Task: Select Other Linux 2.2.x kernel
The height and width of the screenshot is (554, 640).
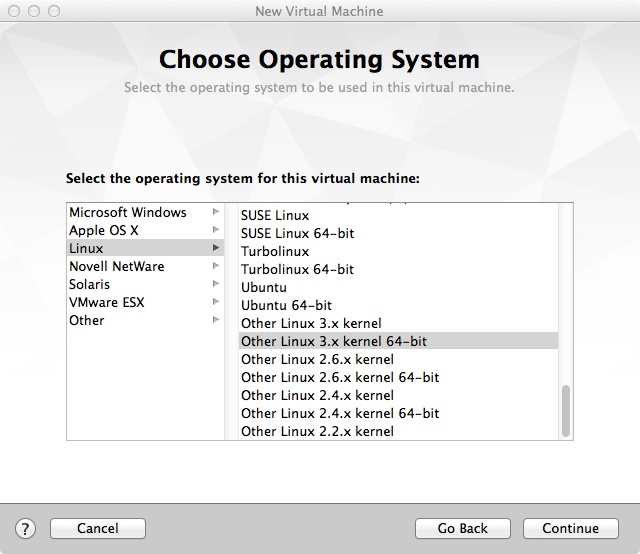Action: click(398, 431)
